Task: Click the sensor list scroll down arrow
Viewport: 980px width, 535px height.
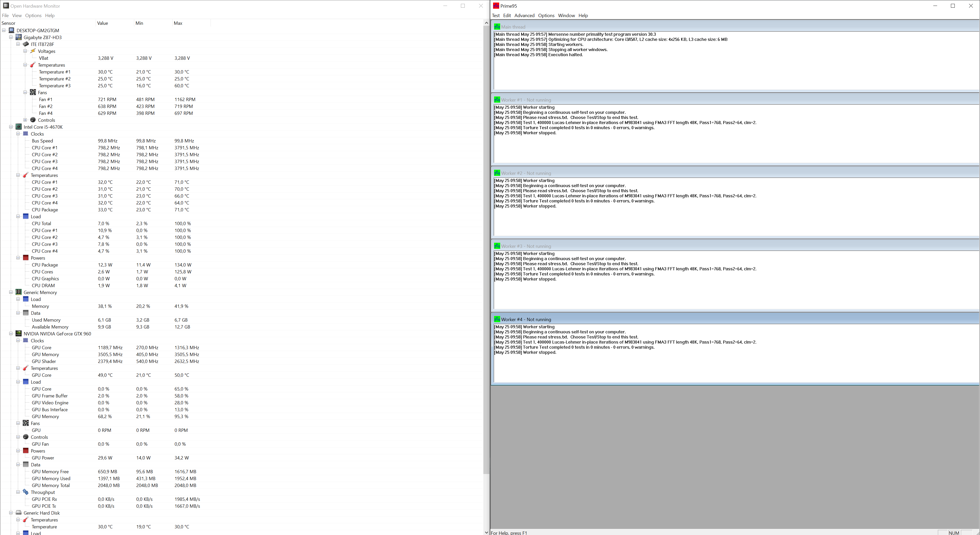Action: click(x=486, y=532)
